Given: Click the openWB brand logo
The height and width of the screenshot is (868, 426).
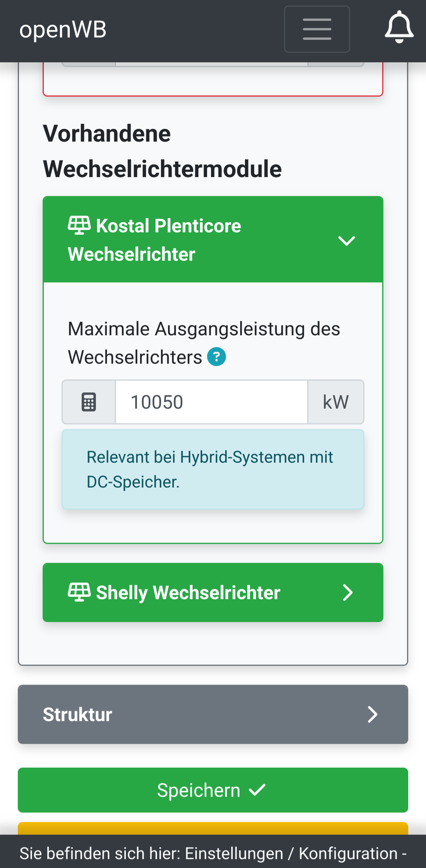Looking at the screenshot, I should [63, 30].
